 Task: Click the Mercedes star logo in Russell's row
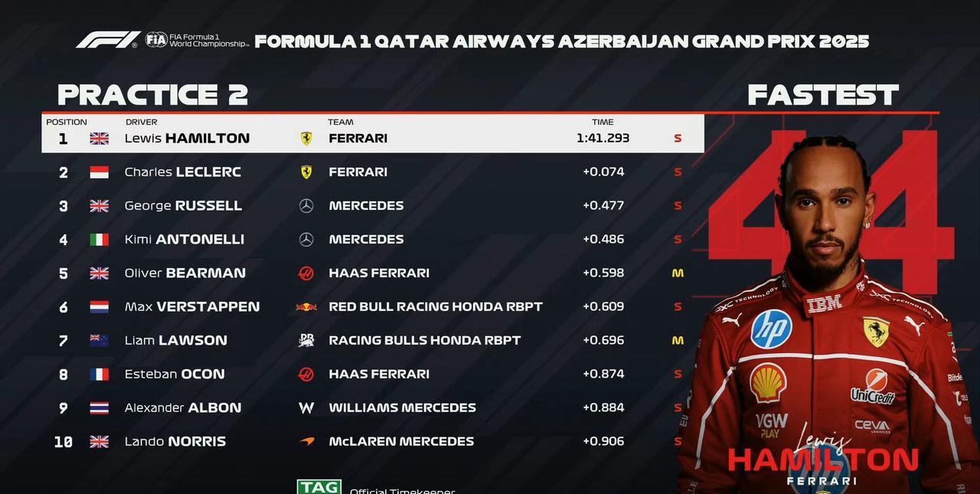[306, 206]
